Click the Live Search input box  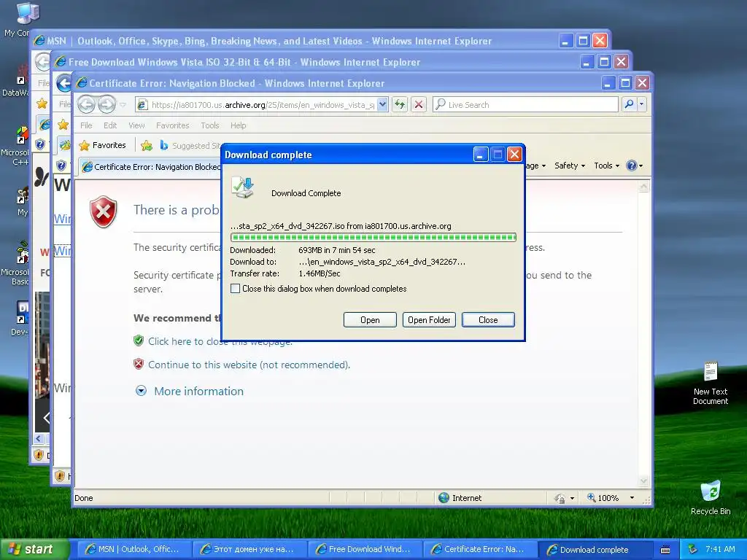point(525,105)
